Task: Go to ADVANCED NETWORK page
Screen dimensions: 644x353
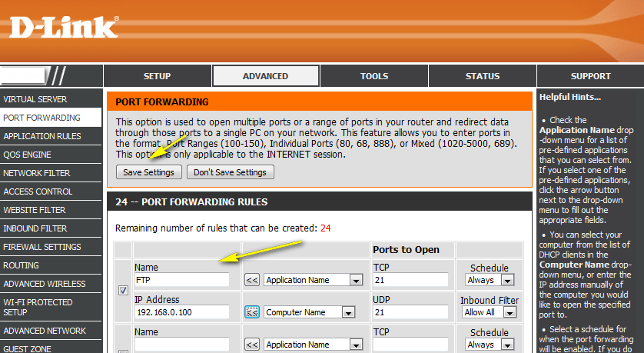Action: pyautogui.click(x=51, y=331)
